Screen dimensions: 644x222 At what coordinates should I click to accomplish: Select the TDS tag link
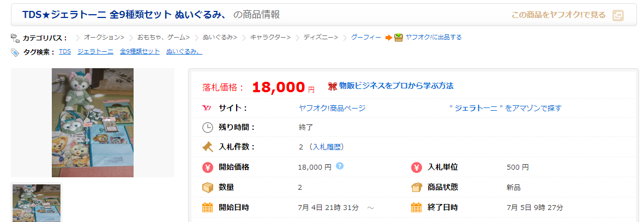[x=65, y=52]
